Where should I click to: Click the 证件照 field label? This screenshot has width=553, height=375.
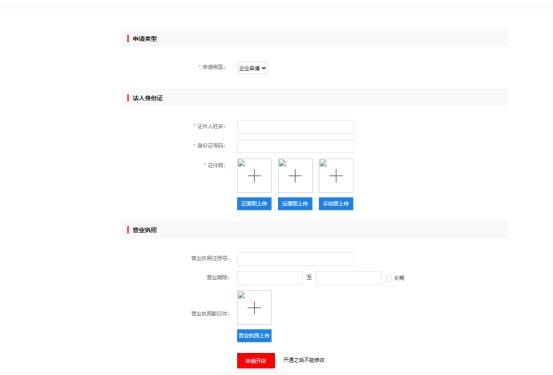(215, 165)
